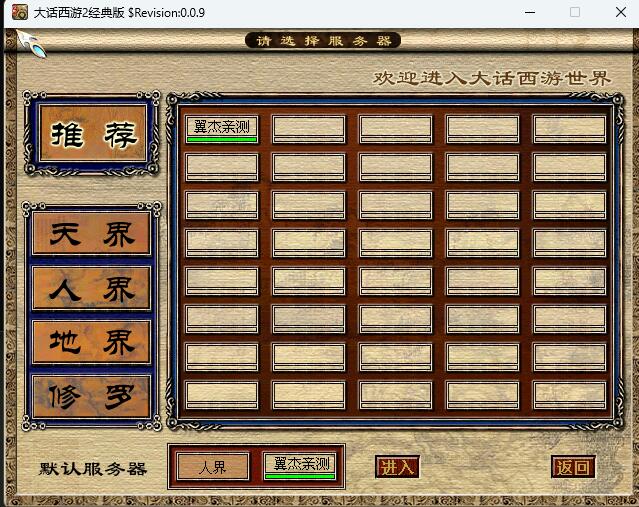Image resolution: width=639 pixels, height=507 pixels.
Task: Switch to the 地界 server category
Action: 91,342
